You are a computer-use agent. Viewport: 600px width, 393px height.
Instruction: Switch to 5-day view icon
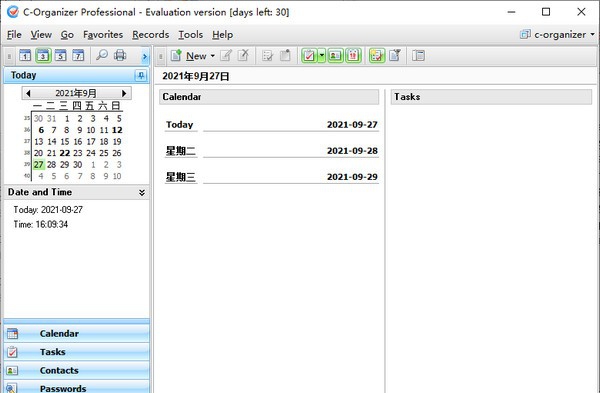click(x=60, y=56)
